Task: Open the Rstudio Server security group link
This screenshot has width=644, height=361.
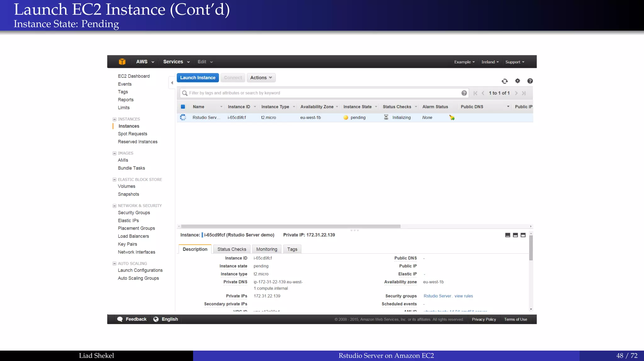Action: pos(437,296)
